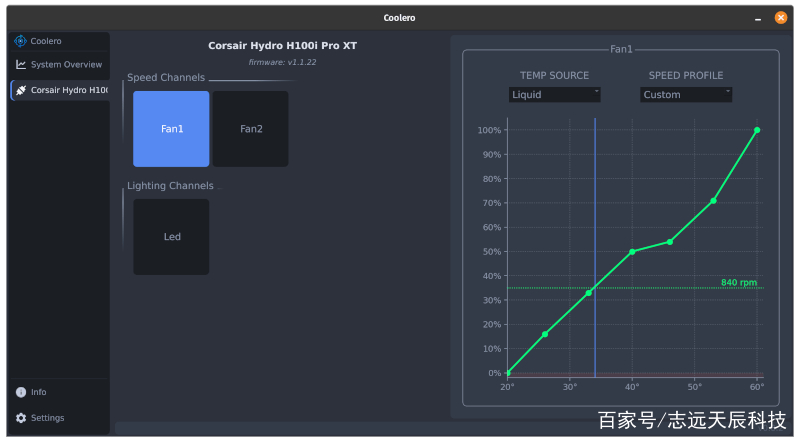
Task: Select curve point at 0% and 20°
Action: 508,373
